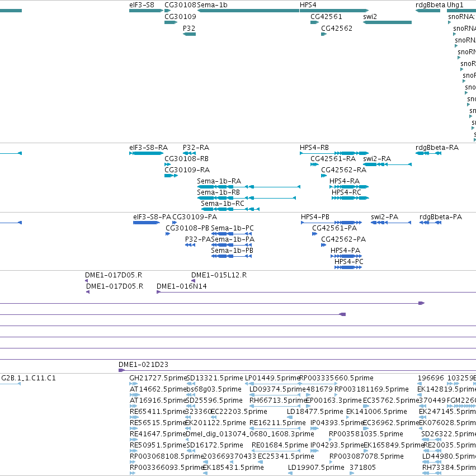Click the eIF3-S8 gene bar
The width and height of the screenshot is (476, 476).
click(146, 11)
